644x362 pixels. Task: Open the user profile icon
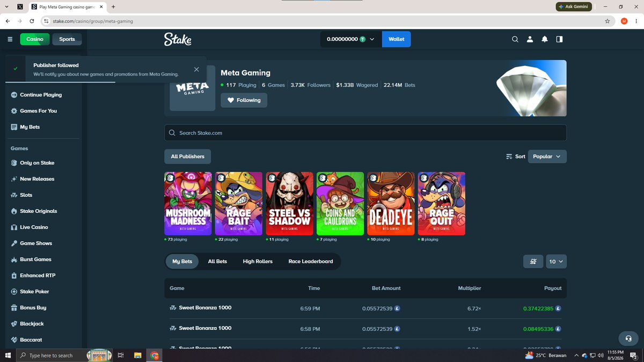(x=530, y=39)
